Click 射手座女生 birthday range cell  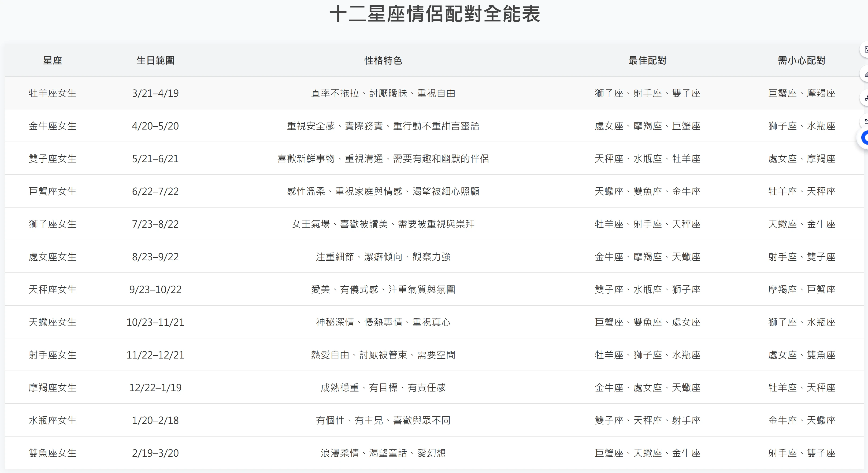(155, 355)
